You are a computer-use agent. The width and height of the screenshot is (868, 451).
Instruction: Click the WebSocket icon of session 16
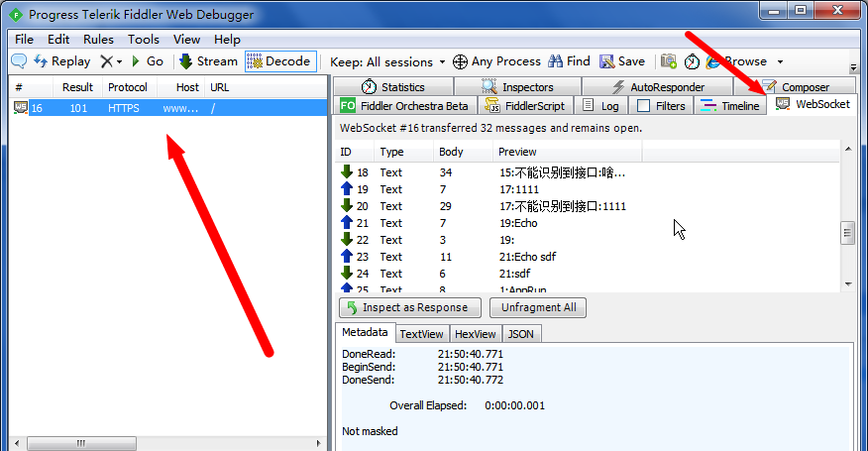click(x=21, y=107)
